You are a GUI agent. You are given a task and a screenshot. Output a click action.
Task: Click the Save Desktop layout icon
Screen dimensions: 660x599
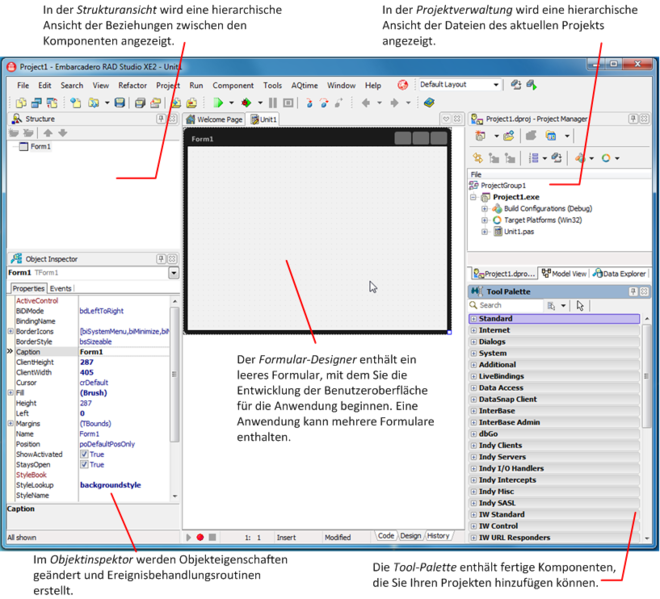(x=516, y=85)
